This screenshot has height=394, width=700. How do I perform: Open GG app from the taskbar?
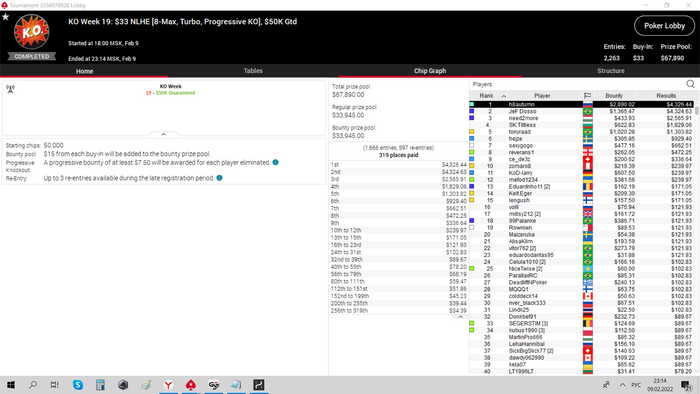point(214,385)
